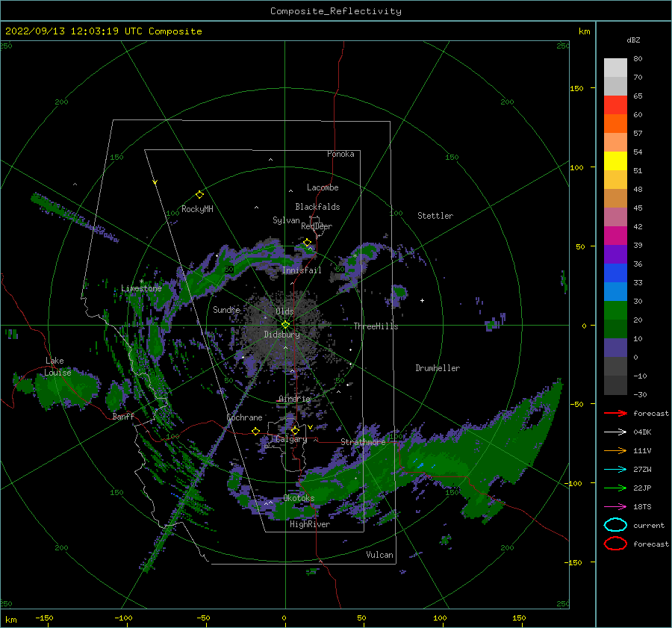The width and height of the screenshot is (672, 628).
Task: Click the 22JP legend label
Action: 642,488
